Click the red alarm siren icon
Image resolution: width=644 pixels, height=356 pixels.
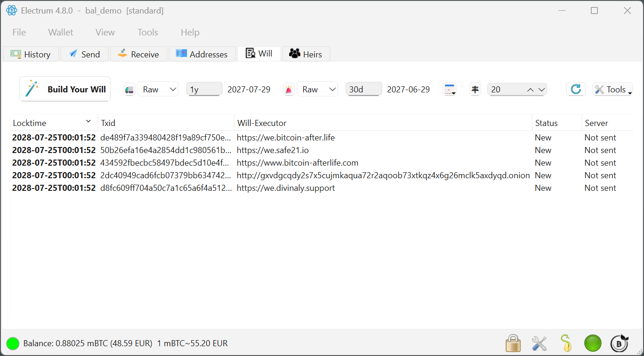pyautogui.click(x=289, y=90)
